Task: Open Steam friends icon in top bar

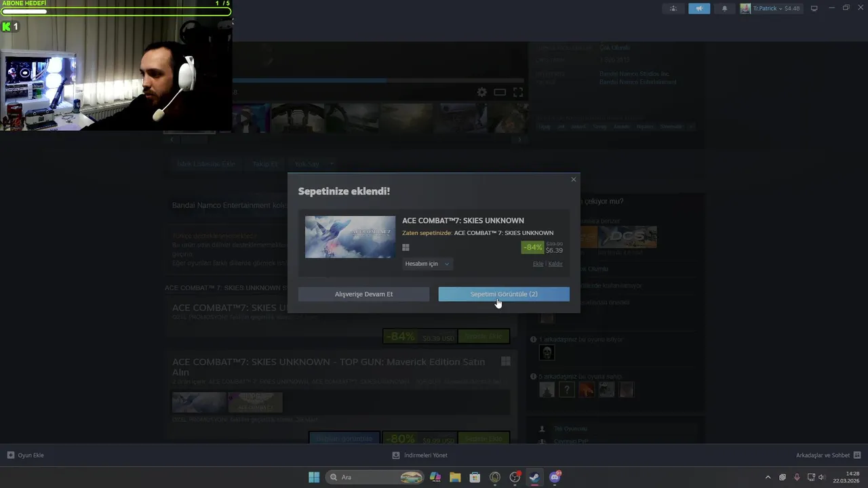Action: pyautogui.click(x=673, y=8)
